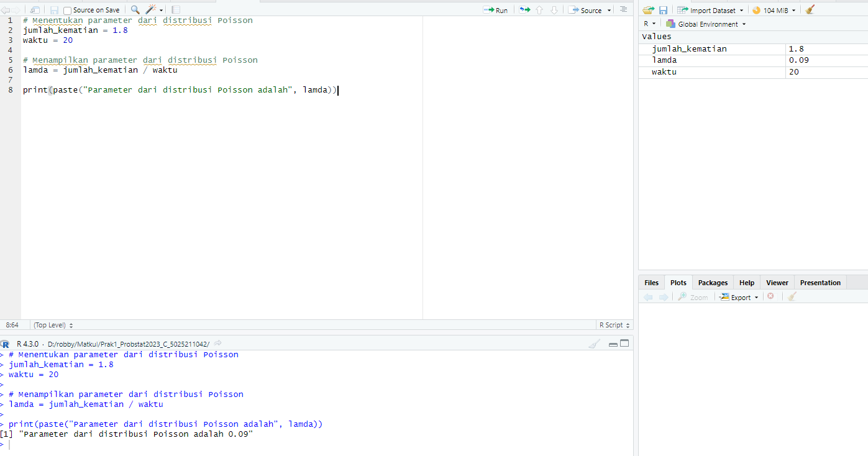868x456 pixels.
Task: Open 104 MiB memory usage dropdown
Action: [x=774, y=10]
